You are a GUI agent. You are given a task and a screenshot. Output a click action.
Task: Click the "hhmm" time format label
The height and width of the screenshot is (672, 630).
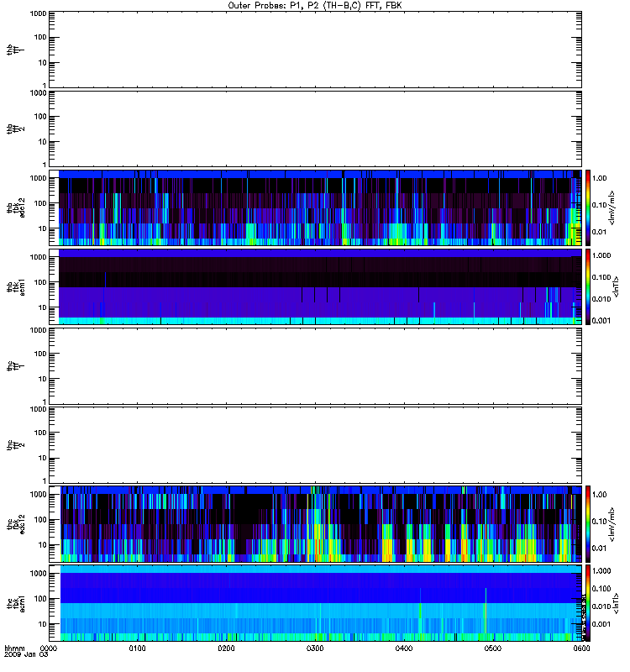[x=14, y=648]
